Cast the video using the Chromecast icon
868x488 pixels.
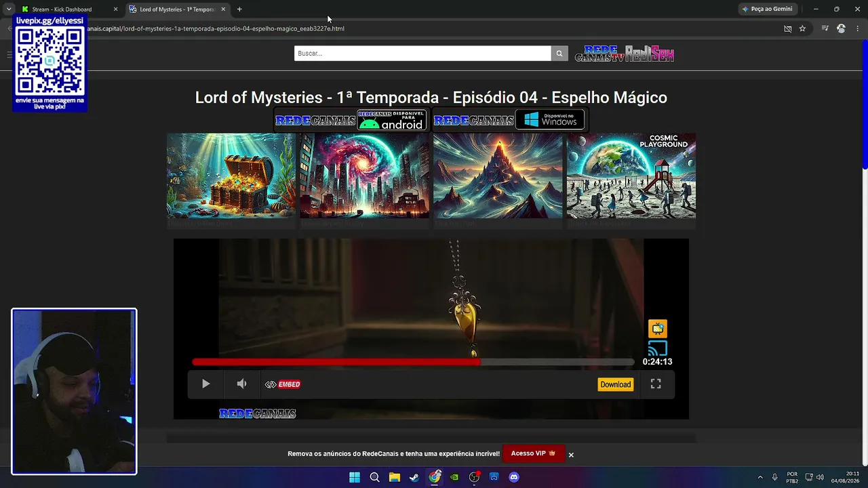tap(658, 348)
